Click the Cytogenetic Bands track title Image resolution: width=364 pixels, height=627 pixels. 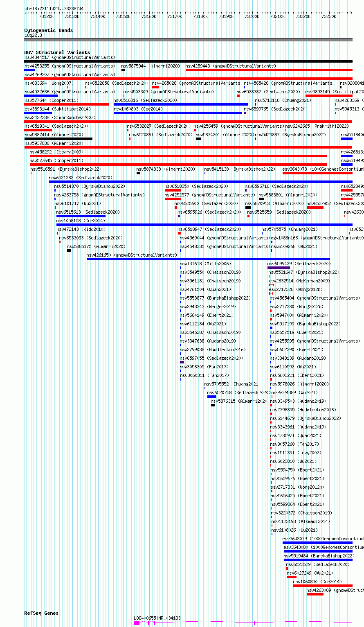49,30
